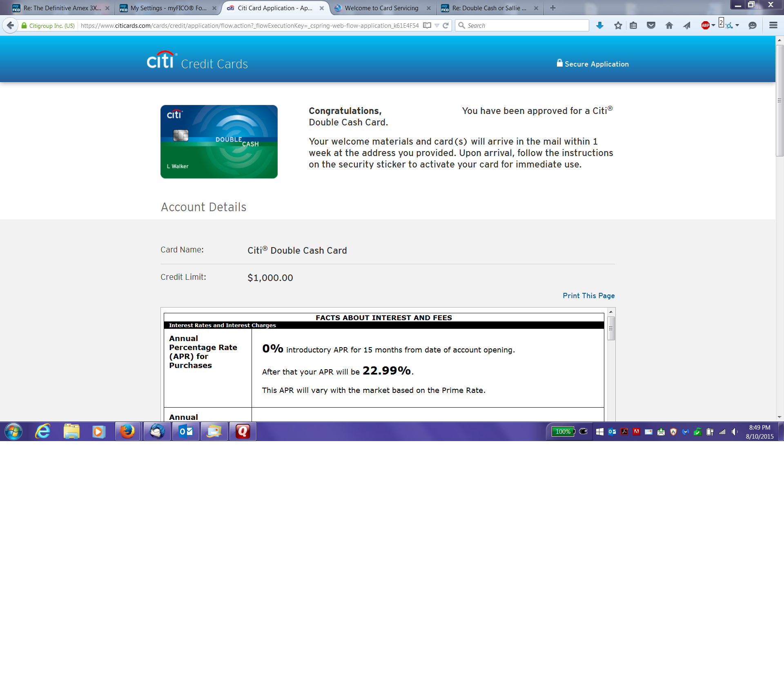The height and width of the screenshot is (678, 784).
Task: View Citigroup Inc. site identity info
Action: tap(48, 25)
